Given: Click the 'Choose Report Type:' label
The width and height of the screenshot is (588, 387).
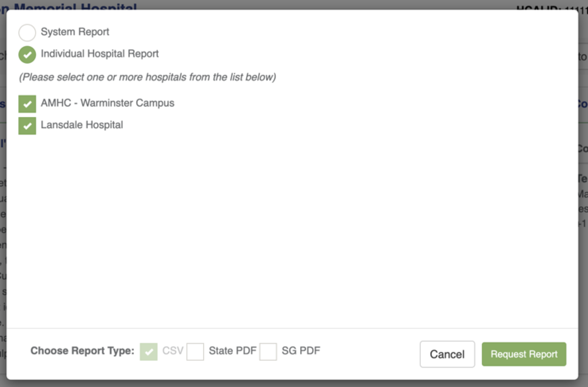Looking at the screenshot, I should coord(82,351).
